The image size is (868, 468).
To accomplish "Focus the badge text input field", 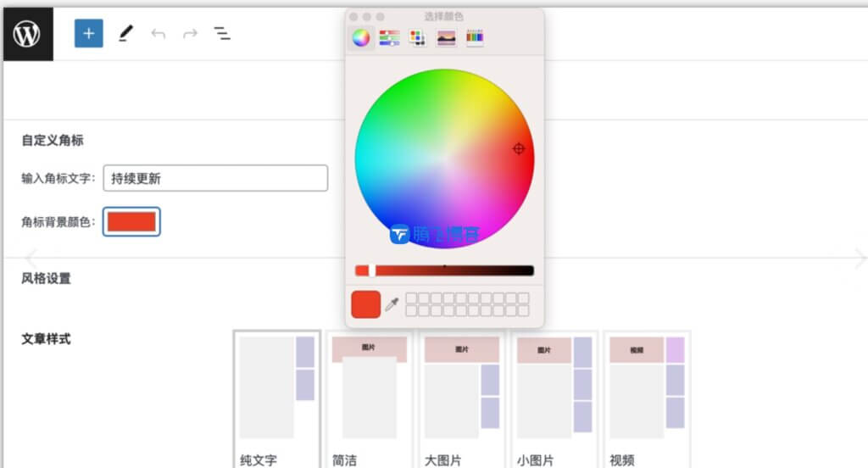I will [x=215, y=178].
